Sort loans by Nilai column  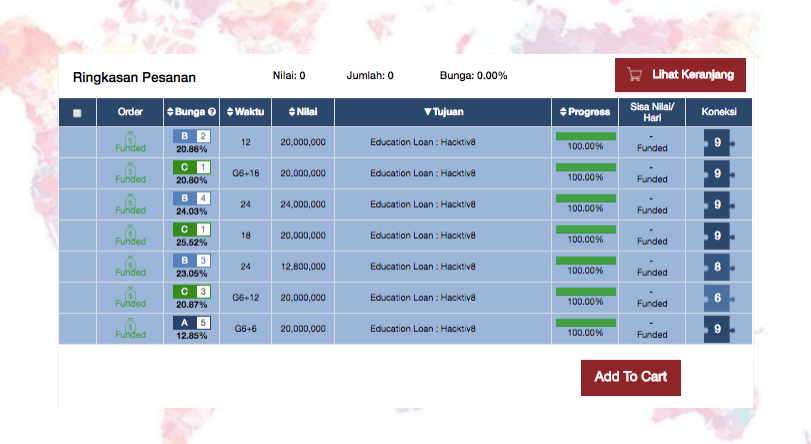[302, 112]
